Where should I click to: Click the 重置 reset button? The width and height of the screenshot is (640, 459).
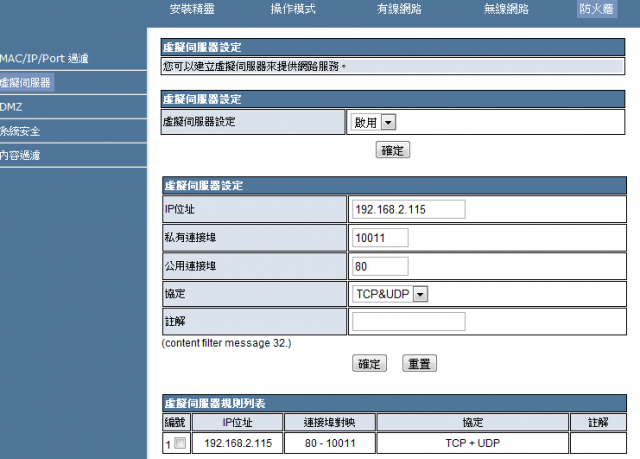point(420,363)
